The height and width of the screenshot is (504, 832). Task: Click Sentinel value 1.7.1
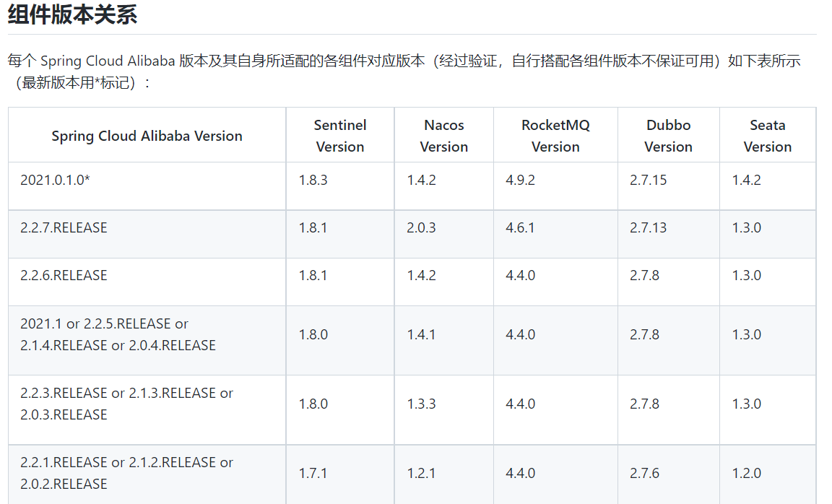313,473
